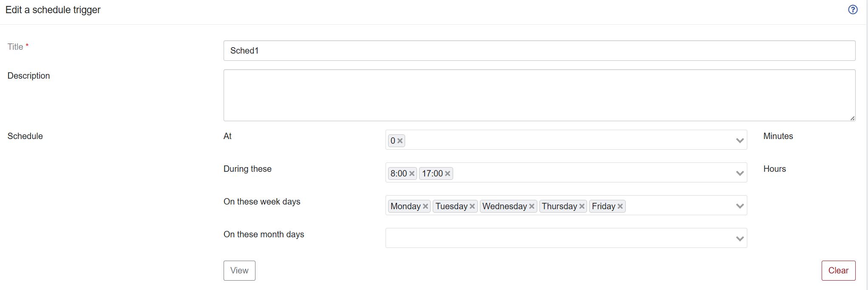
Task: Expand the Hours dropdown arrow
Action: [740, 173]
